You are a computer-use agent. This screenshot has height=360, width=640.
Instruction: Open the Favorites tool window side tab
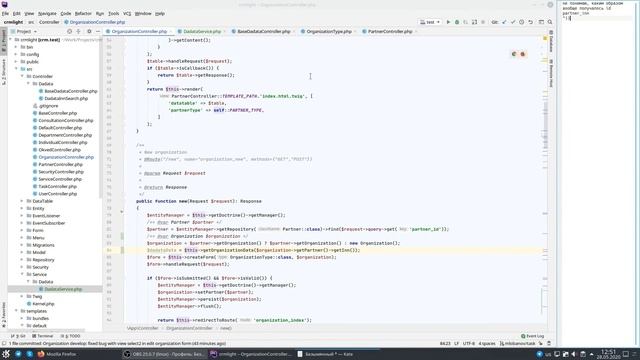(x=4, y=314)
